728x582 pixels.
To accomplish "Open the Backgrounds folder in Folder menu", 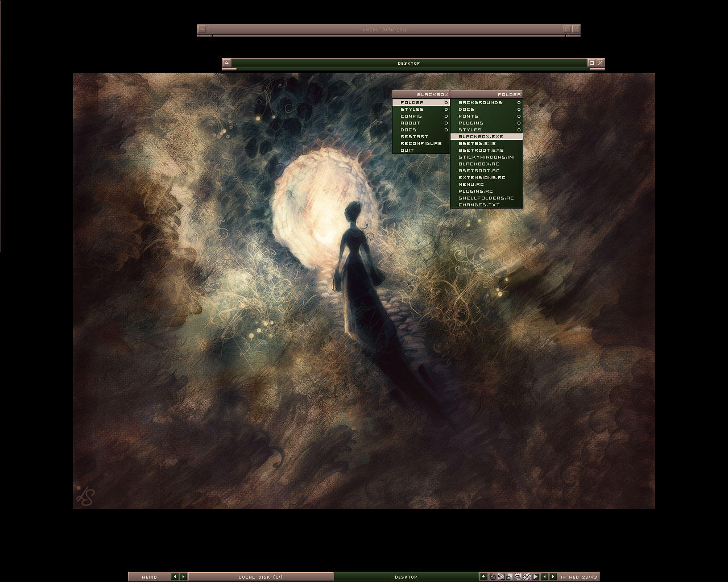I will tap(486, 102).
